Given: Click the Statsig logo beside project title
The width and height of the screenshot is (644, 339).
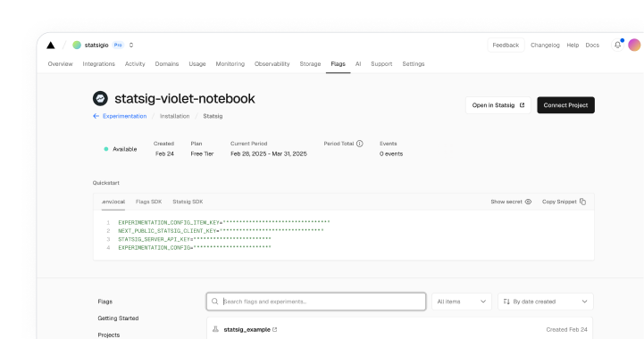Looking at the screenshot, I should coord(100,98).
